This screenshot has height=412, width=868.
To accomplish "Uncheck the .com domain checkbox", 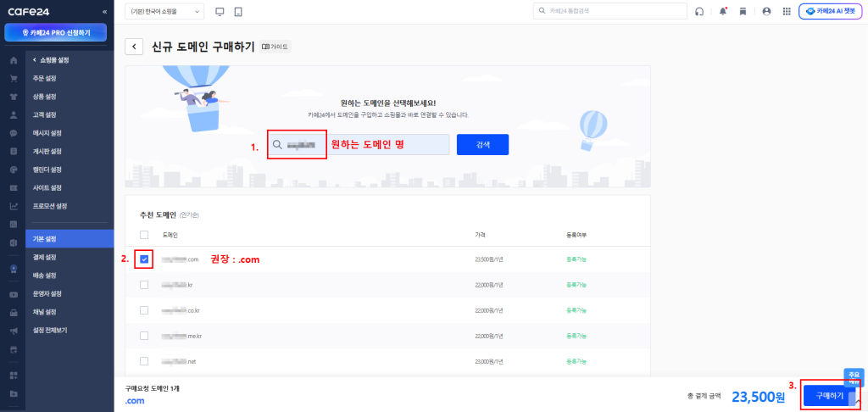I will [144, 259].
